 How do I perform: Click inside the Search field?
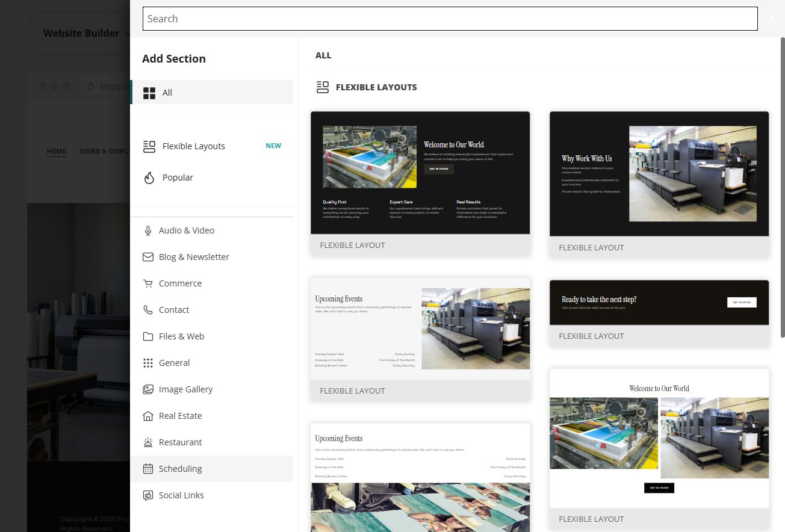(450, 19)
